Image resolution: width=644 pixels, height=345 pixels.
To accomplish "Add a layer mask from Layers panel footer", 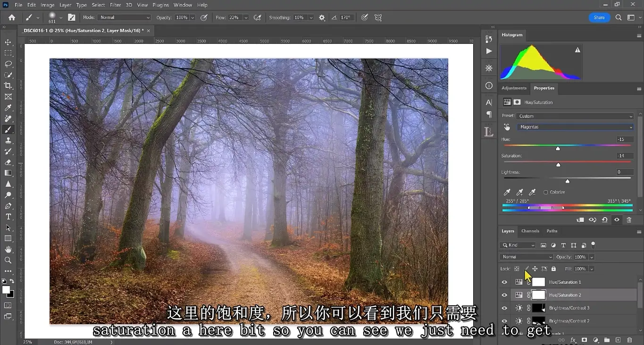I will [584, 340].
